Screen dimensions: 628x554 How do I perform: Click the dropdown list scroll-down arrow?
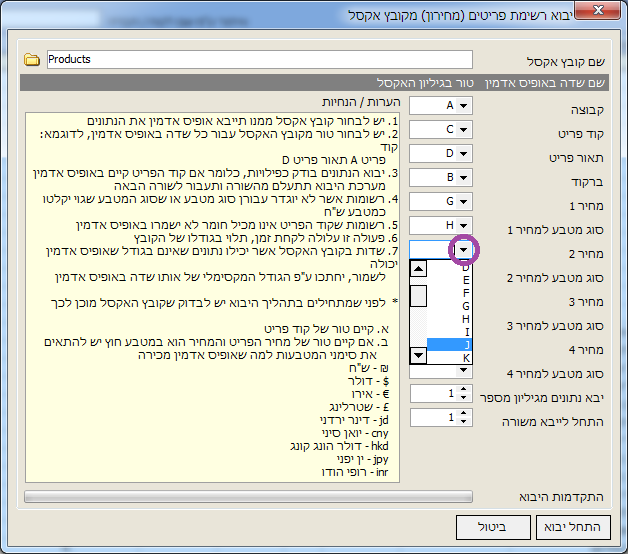419,354
